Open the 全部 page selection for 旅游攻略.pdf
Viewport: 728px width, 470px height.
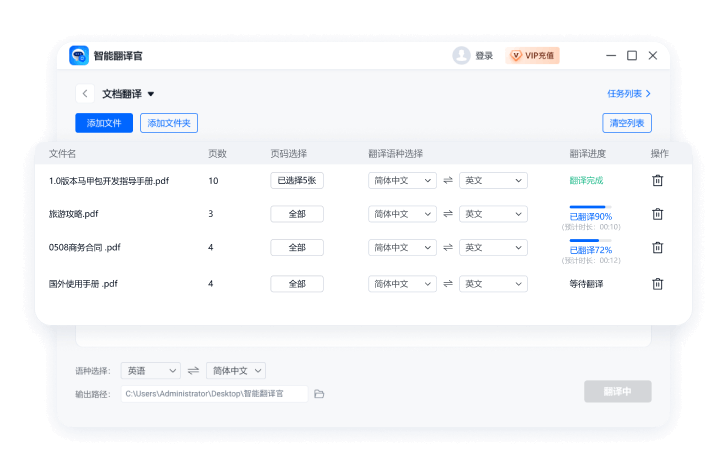pos(297,214)
